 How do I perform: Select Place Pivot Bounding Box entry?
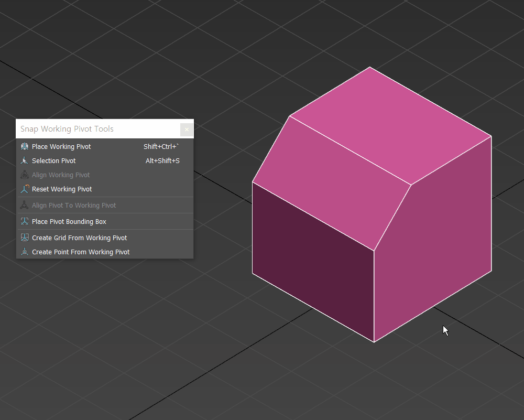pyautogui.click(x=105, y=221)
